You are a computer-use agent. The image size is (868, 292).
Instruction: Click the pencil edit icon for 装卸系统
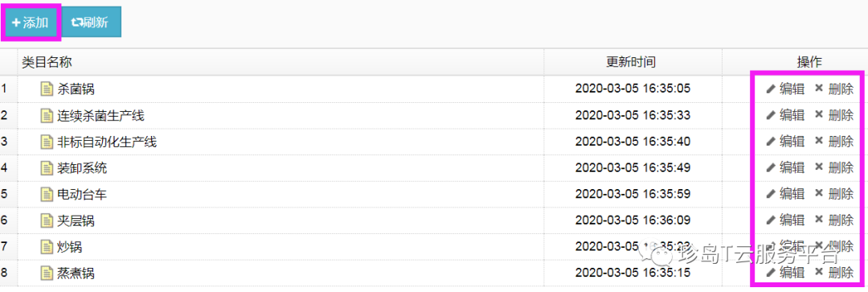tap(770, 168)
